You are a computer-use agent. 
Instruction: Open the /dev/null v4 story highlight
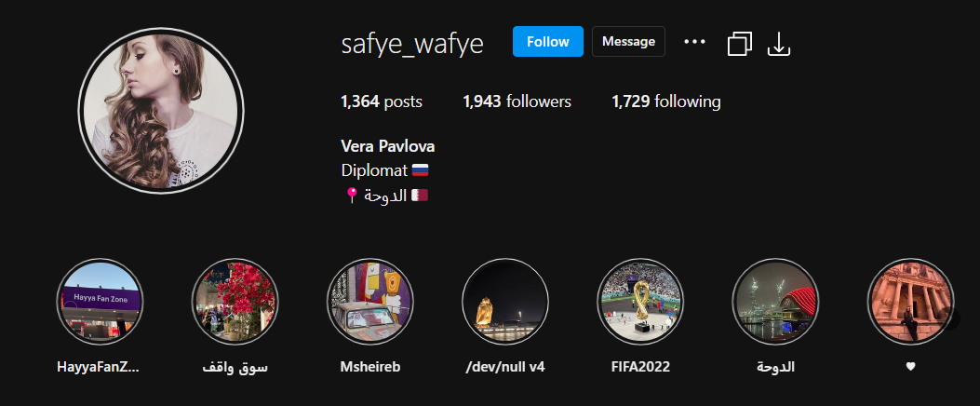pos(505,302)
